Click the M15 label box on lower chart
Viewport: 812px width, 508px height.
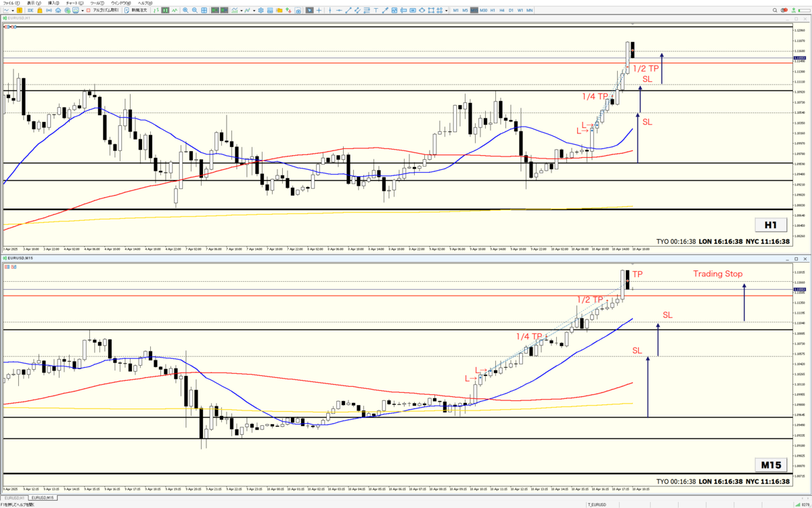tap(771, 465)
